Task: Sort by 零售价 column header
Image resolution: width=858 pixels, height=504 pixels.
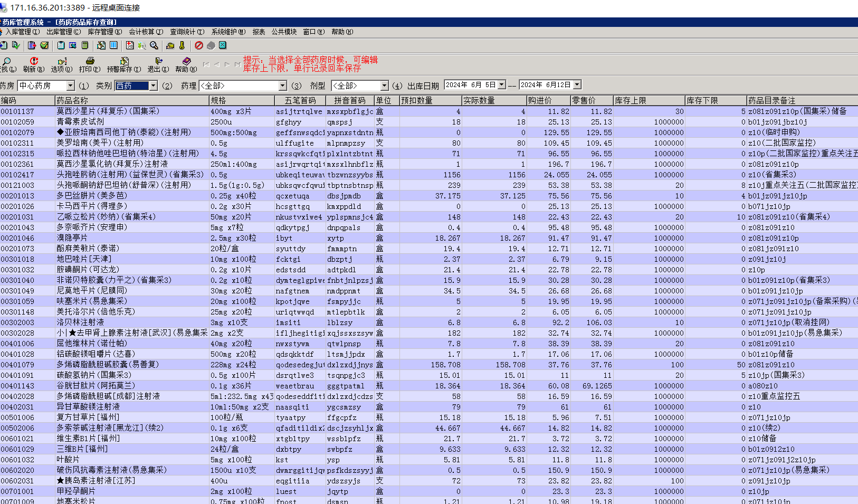Action: [592, 100]
